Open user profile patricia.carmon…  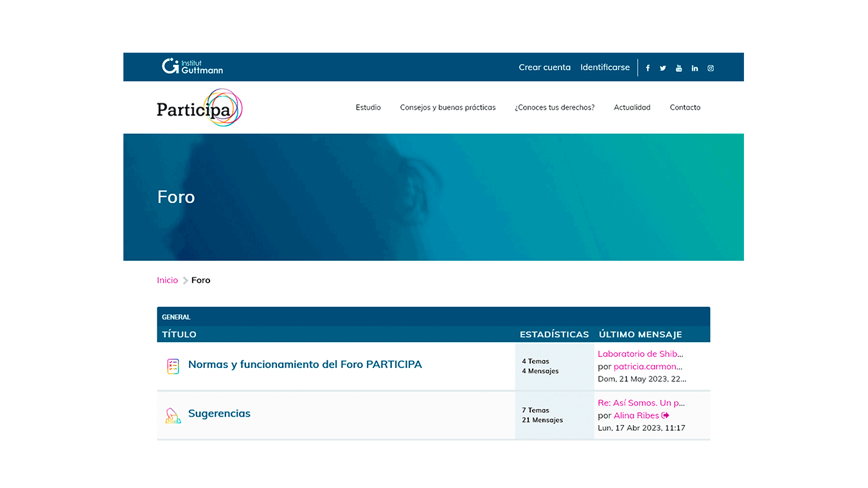point(648,367)
